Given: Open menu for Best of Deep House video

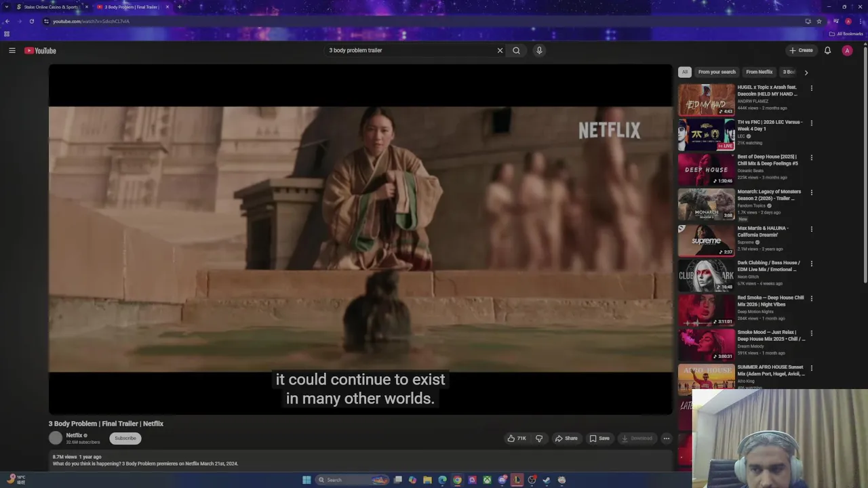Looking at the screenshot, I should point(811,158).
